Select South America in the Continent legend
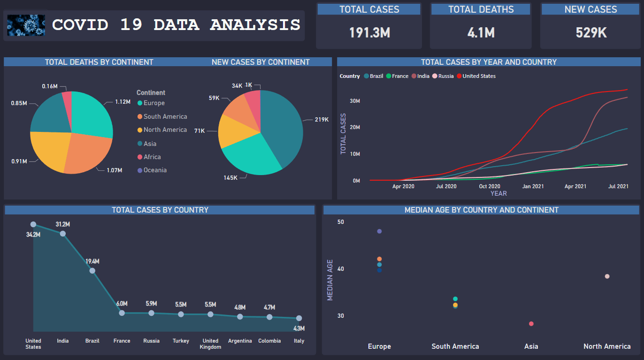Viewport: 644px width, 360px height. click(165, 116)
